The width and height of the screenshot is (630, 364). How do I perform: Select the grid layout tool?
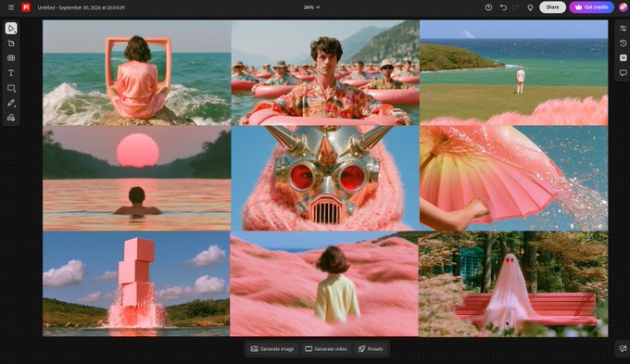click(11, 57)
